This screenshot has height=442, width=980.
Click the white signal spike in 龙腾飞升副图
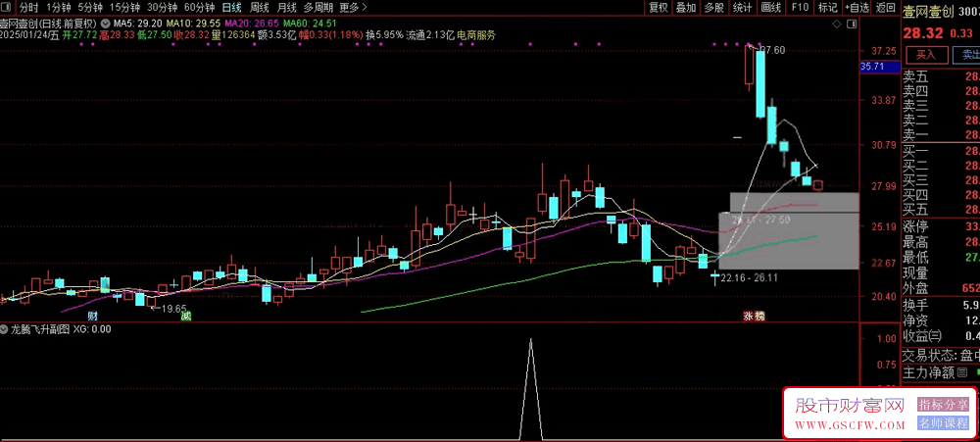tap(531, 388)
